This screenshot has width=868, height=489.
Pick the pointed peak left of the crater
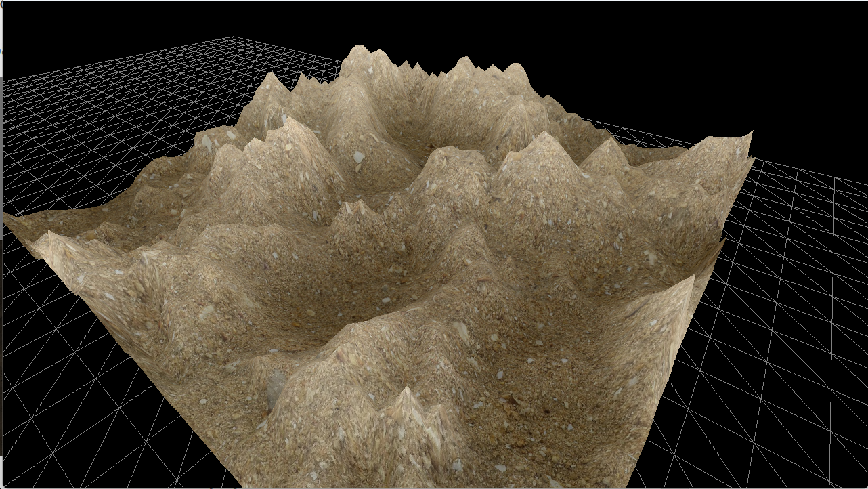[289, 121]
